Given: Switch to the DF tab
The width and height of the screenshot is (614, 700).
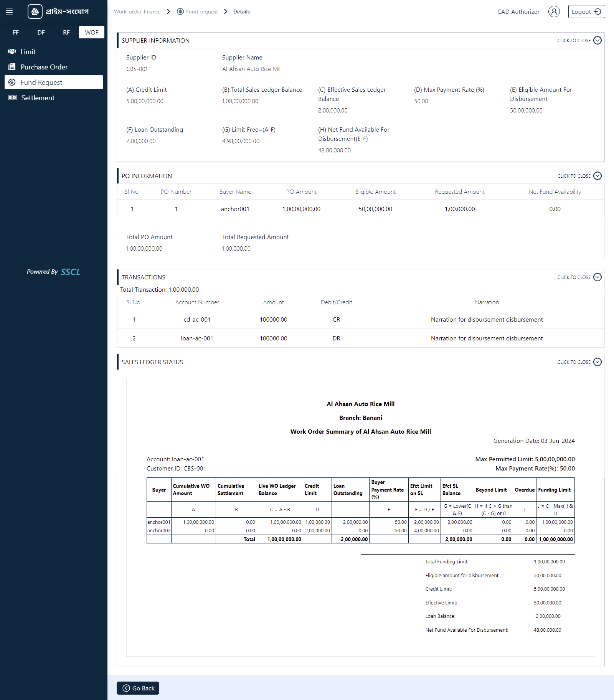Looking at the screenshot, I should 41,32.
